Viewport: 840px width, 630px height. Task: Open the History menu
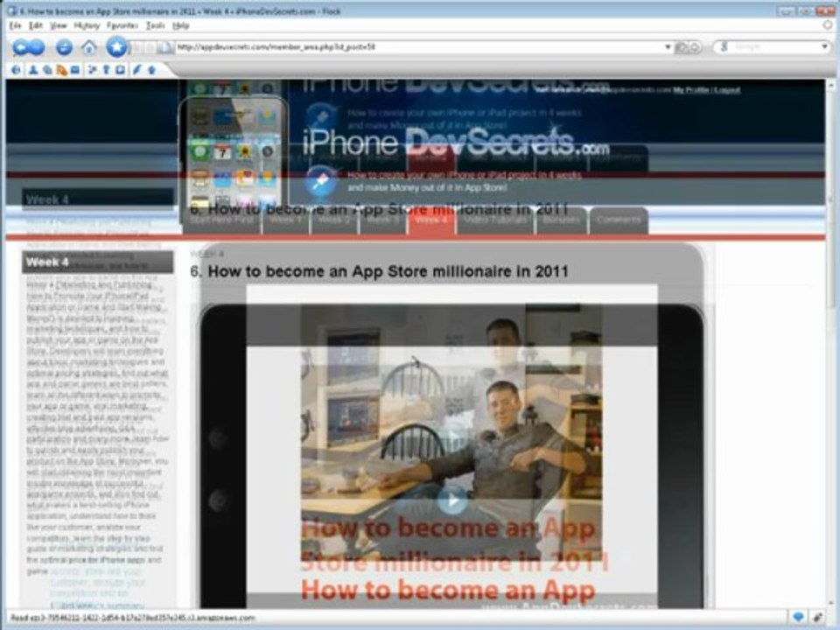[x=87, y=25]
